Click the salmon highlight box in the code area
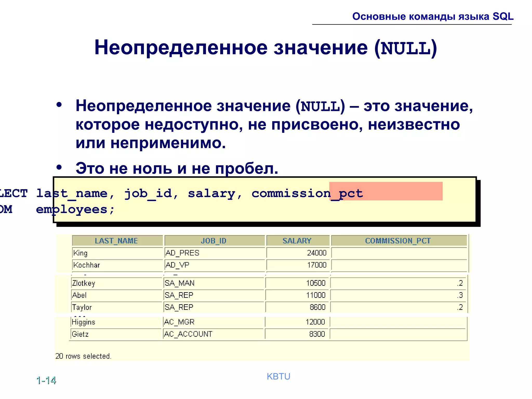Image resolution: width=532 pixels, height=399 pixels. pos(386,191)
